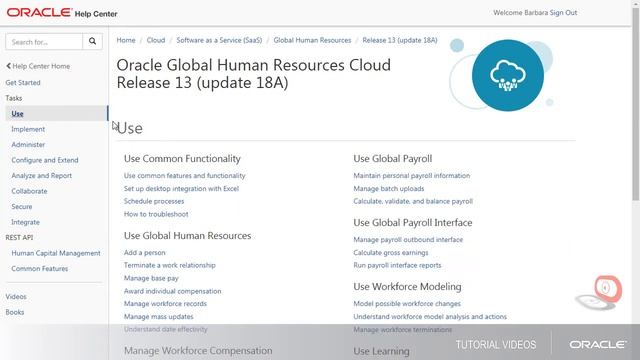Click Global Human Resources breadcrumb
Viewport: 640px width, 360px height.
(312, 40)
